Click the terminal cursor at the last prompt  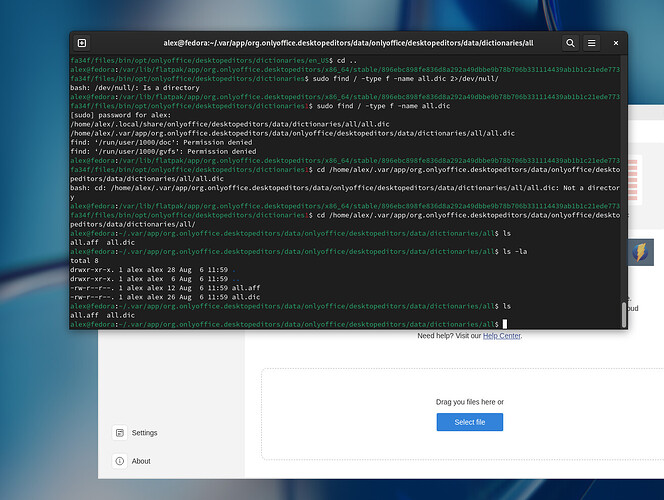pos(505,324)
